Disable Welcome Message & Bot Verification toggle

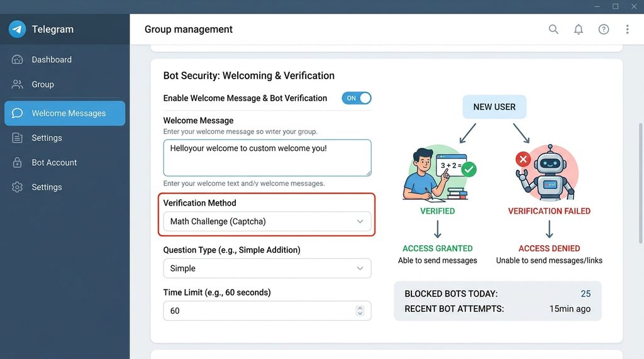357,98
